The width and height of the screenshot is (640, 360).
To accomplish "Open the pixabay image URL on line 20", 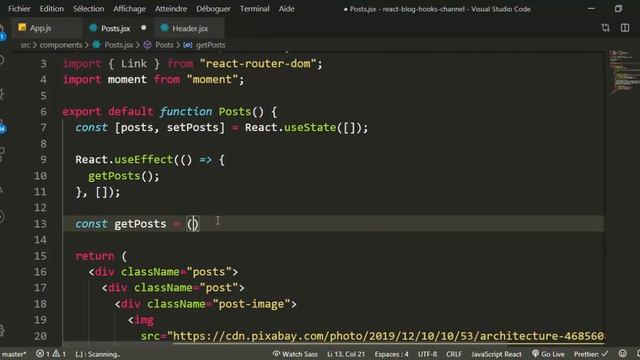I will point(385,336).
